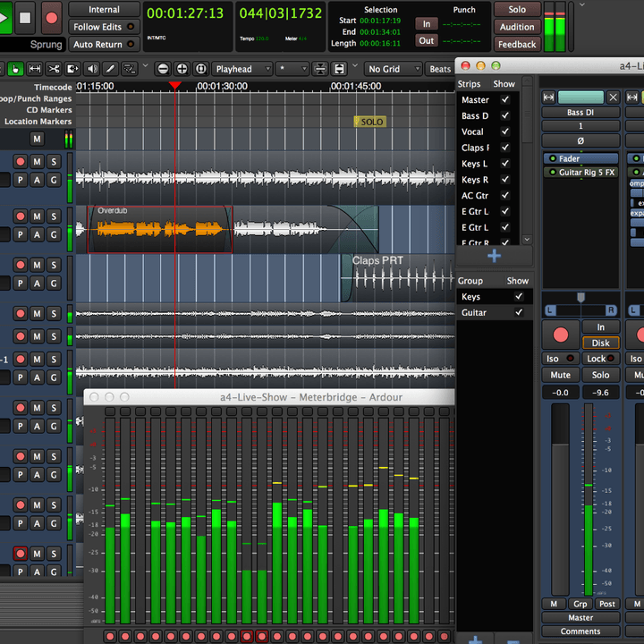Select the Stretch/Timefx tool
This screenshot has width=644, height=644.
pyautogui.click(x=72, y=69)
